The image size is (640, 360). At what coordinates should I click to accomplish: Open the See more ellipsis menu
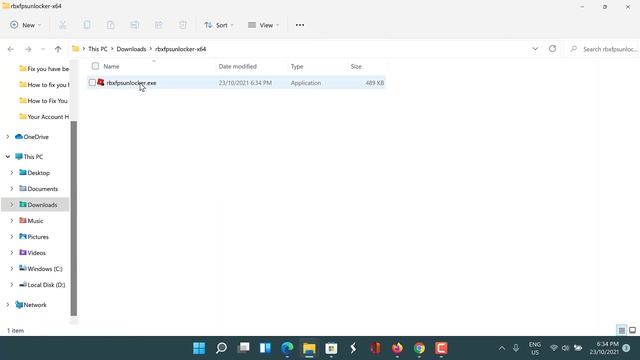click(x=300, y=25)
